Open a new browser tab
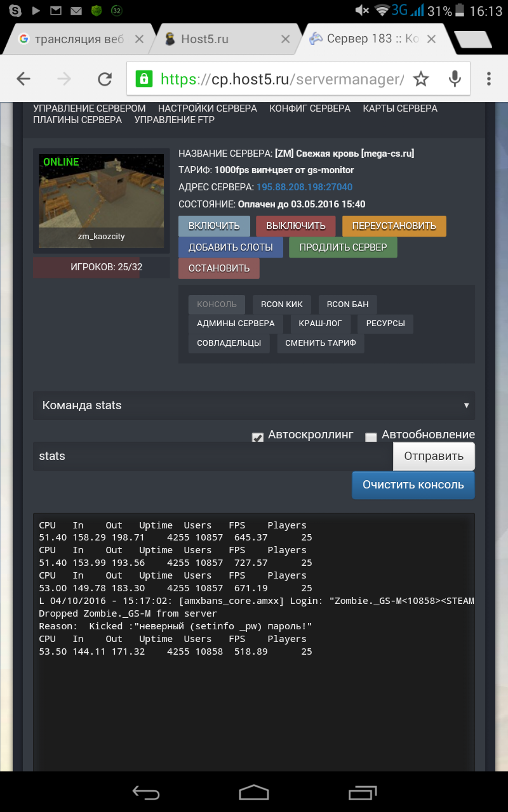 (474, 39)
